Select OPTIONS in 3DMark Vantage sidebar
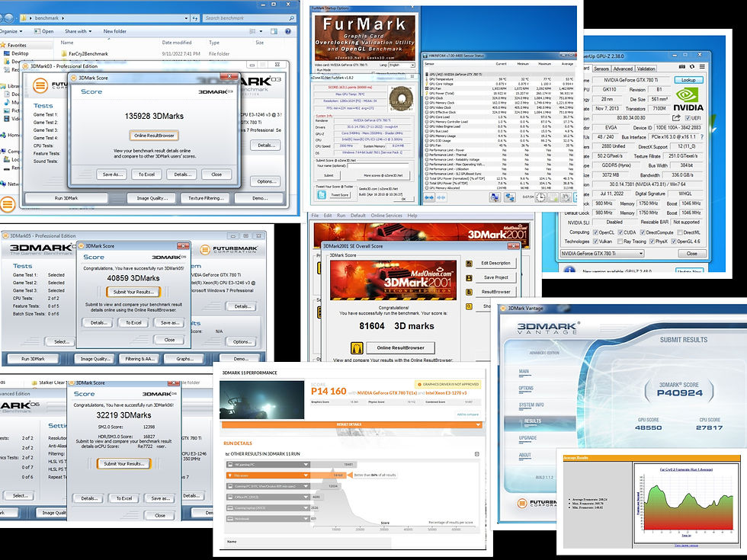 (x=526, y=388)
